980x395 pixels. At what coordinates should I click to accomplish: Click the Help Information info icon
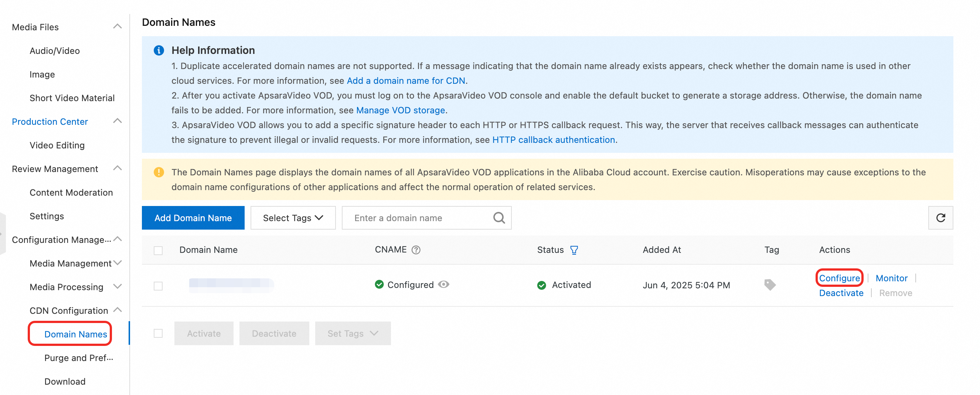coord(159,50)
